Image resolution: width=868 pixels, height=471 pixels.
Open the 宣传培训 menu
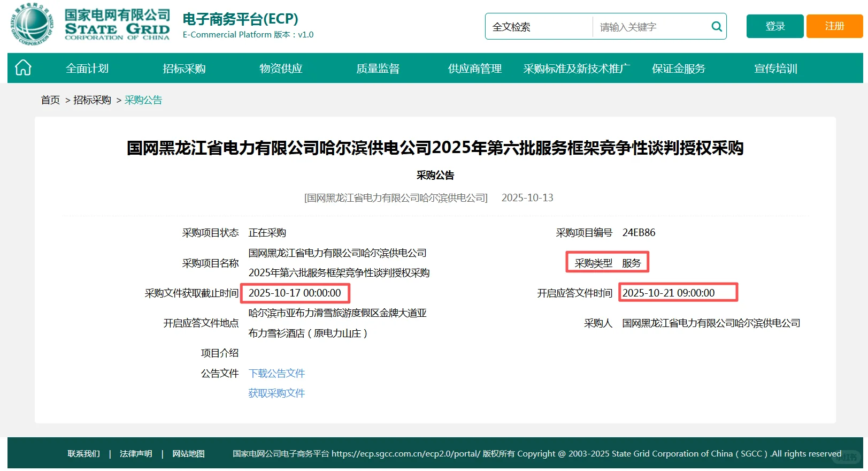click(775, 69)
